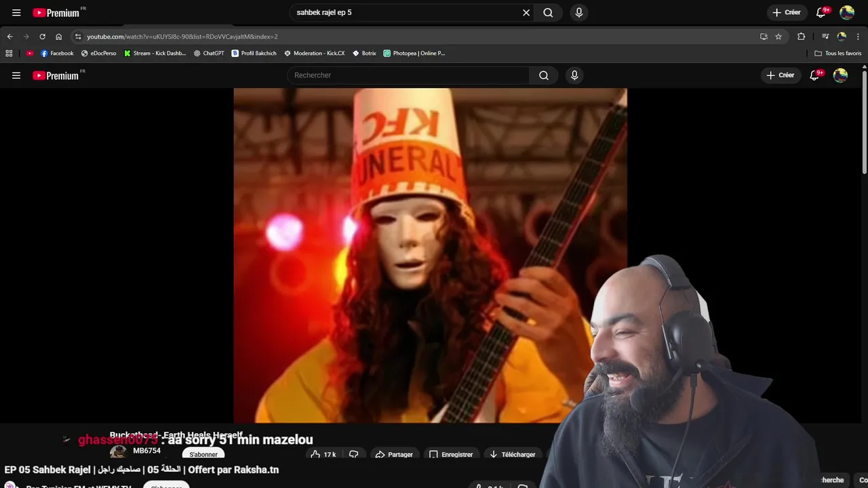This screenshot has width=868, height=488.
Task: Dislike the video with thumbs-down
Action: [353, 454]
